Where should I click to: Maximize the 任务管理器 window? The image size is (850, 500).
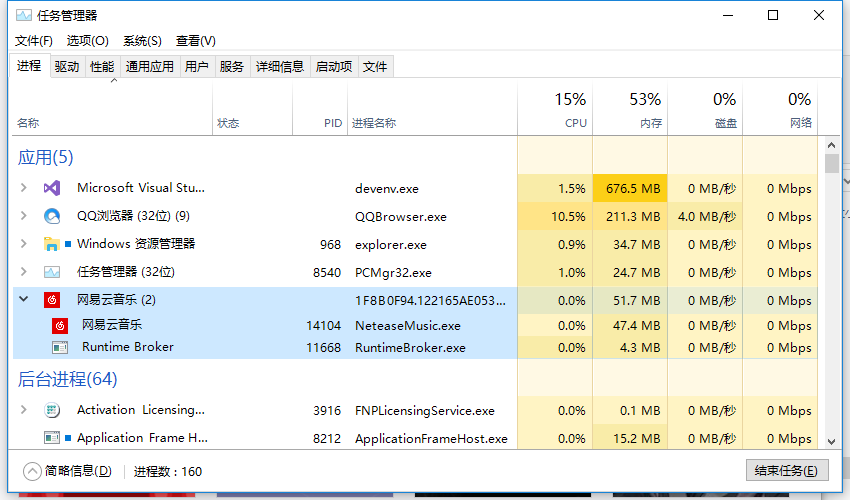click(773, 15)
